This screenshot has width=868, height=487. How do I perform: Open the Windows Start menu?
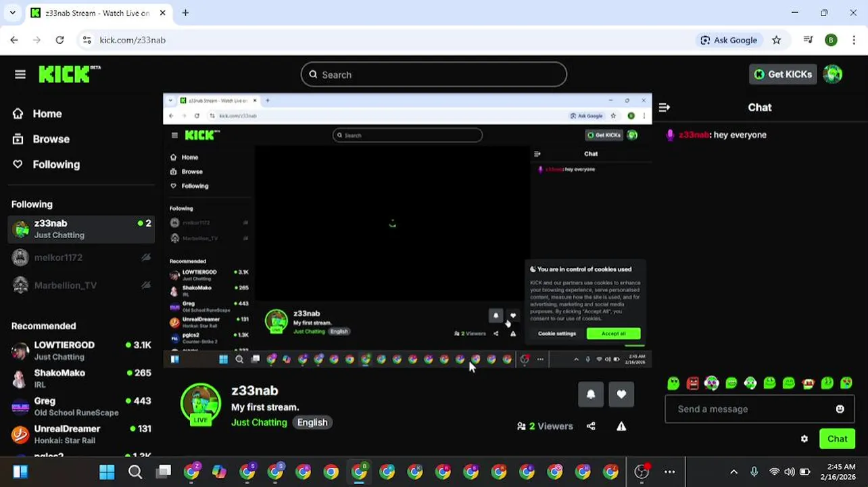point(107,471)
